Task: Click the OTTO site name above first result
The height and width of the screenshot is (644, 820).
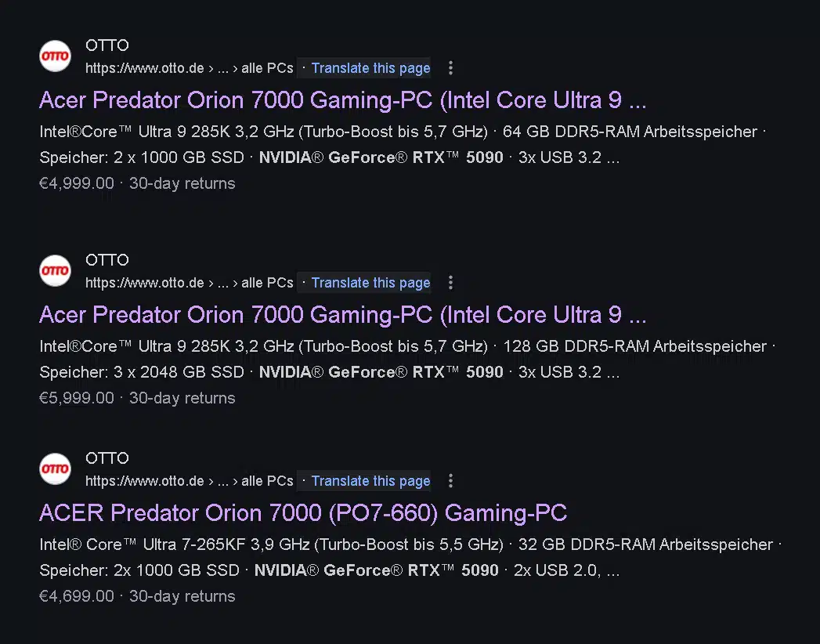Action: [107, 45]
